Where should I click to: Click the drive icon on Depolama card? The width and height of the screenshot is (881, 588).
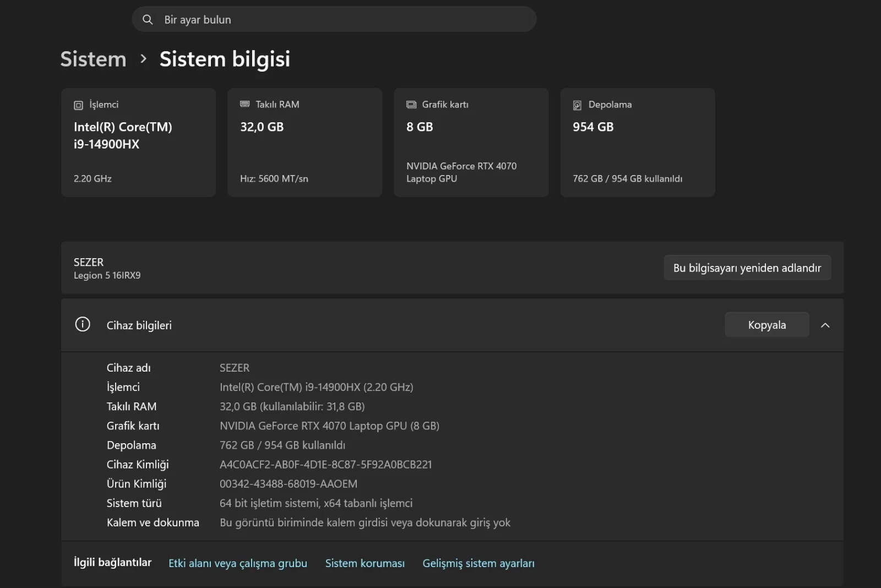pos(577,105)
